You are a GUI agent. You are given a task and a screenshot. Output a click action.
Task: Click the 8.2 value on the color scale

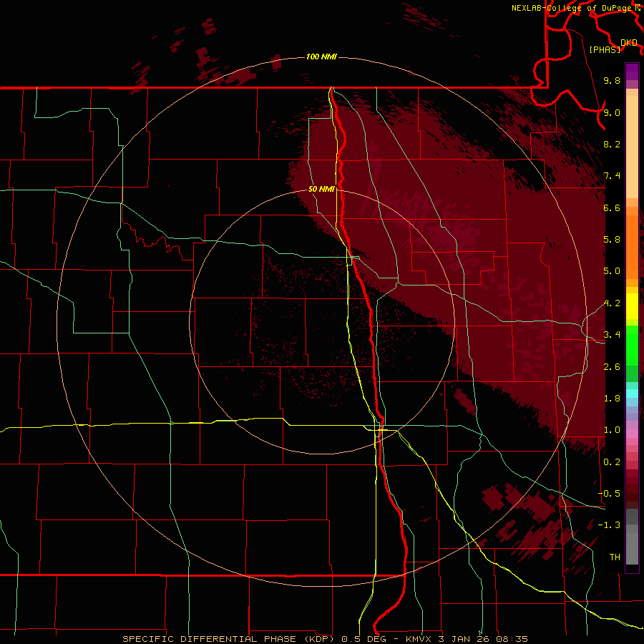[612, 144]
